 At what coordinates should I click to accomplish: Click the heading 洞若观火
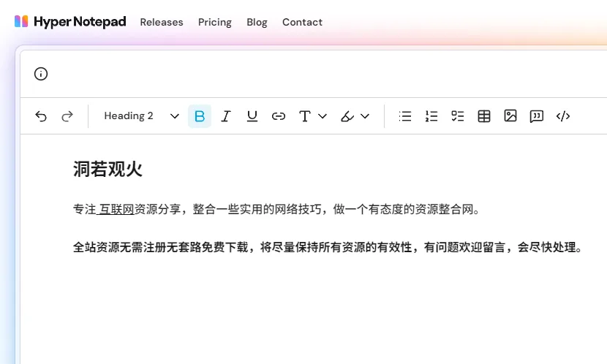pos(108,170)
